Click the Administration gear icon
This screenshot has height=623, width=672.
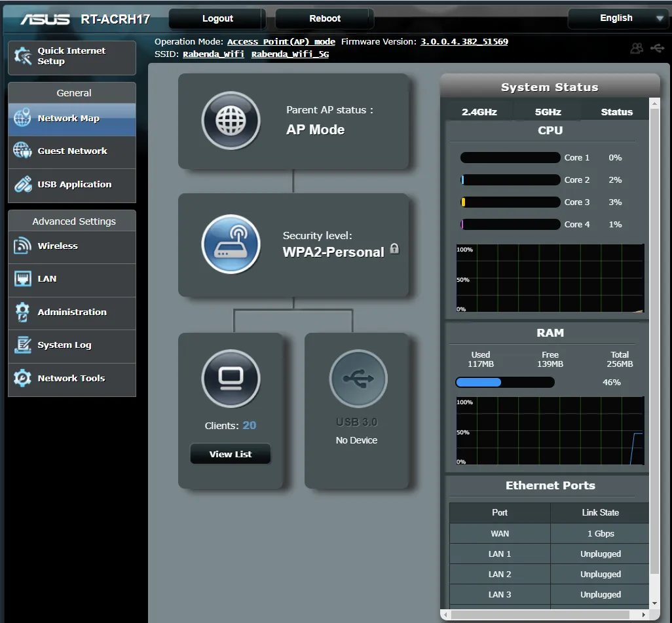[22, 312]
